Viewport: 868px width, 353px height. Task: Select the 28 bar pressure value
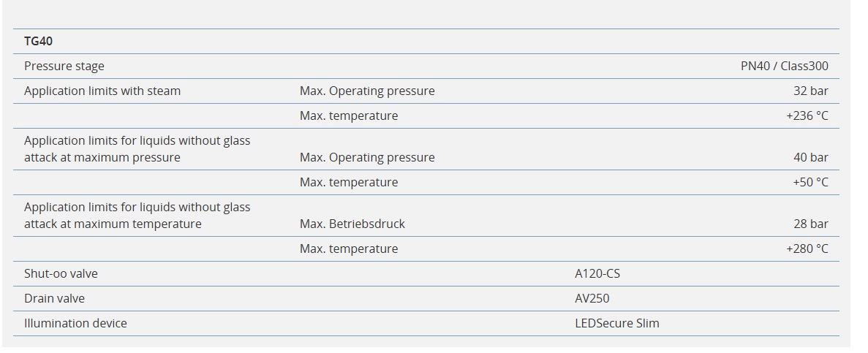tap(810, 224)
